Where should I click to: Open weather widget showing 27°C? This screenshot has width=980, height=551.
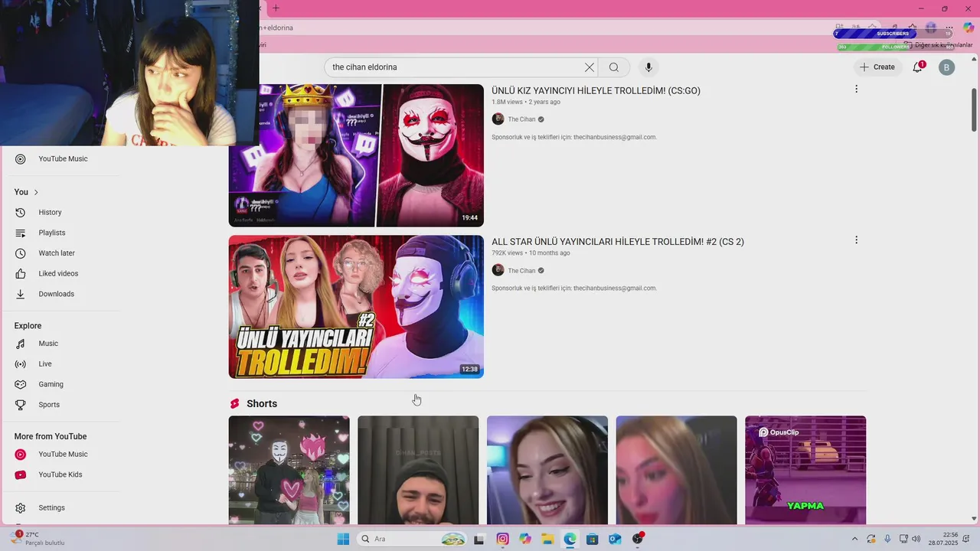(x=38, y=539)
